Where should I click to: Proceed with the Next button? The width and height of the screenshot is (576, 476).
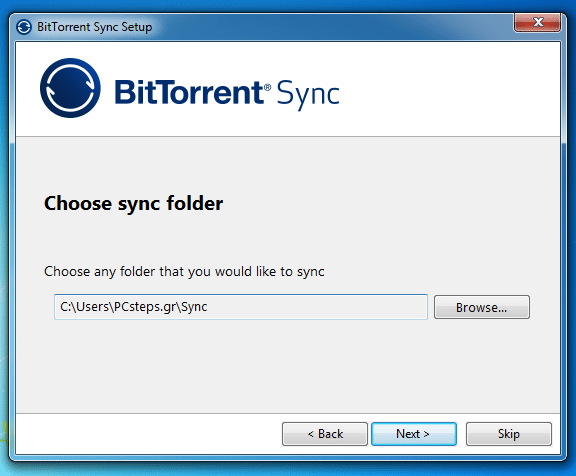(414, 434)
